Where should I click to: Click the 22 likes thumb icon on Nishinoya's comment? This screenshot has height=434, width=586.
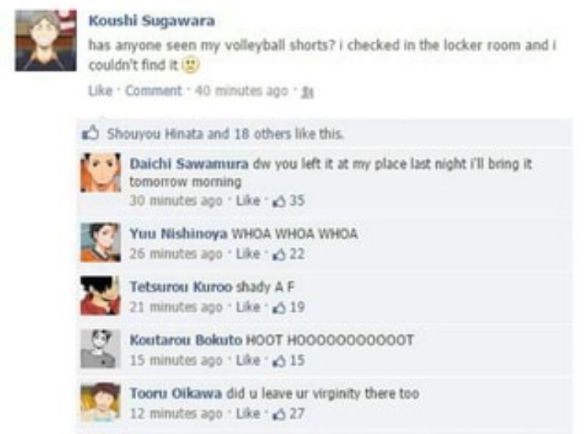coord(279,255)
